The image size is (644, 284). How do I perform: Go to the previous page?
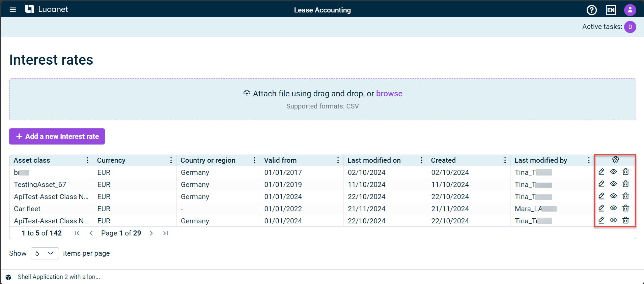click(91, 233)
